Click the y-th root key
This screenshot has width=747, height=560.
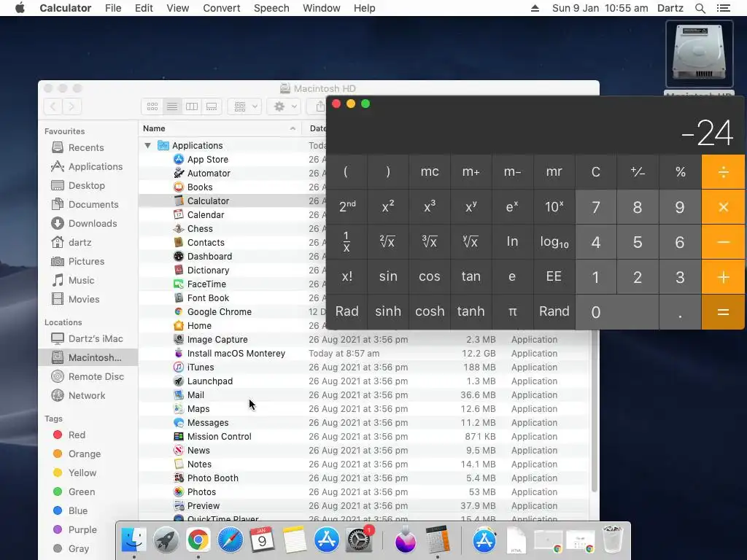[x=471, y=242]
